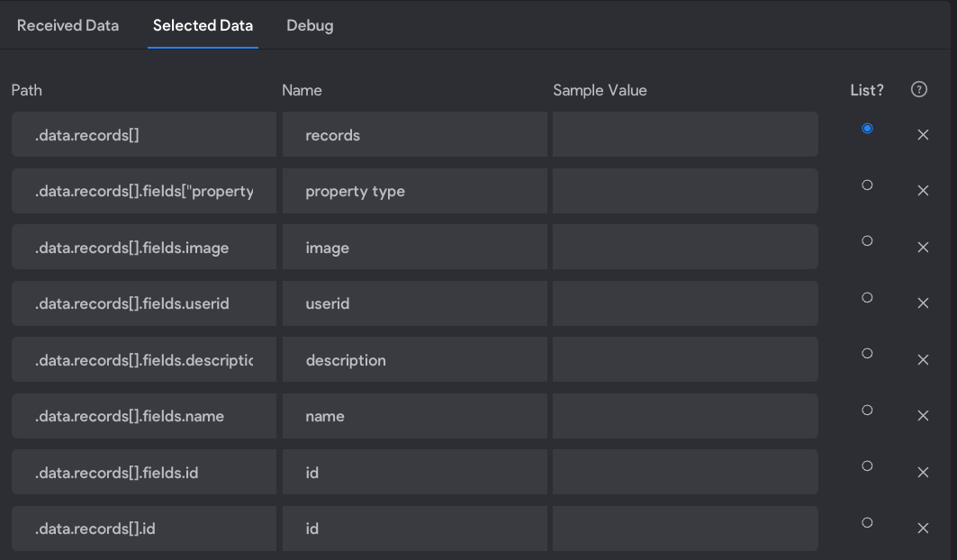Edit Name field of .data.records[].id row
The width and height of the screenshot is (957, 560).
click(414, 528)
